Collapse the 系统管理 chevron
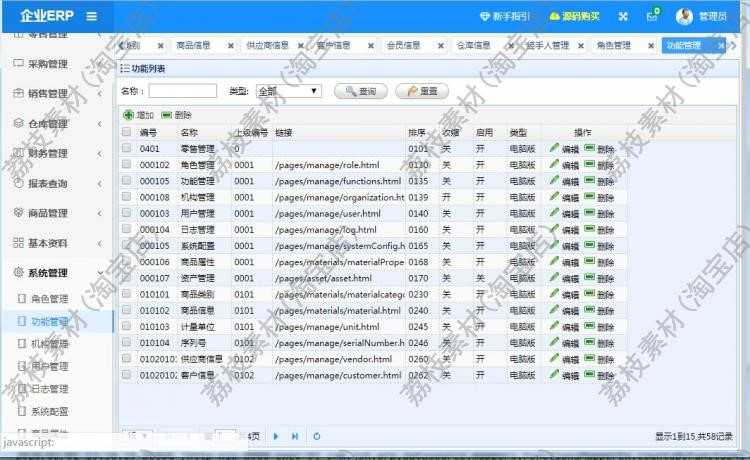Screen dimensions: 750x460 click(100, 273)
